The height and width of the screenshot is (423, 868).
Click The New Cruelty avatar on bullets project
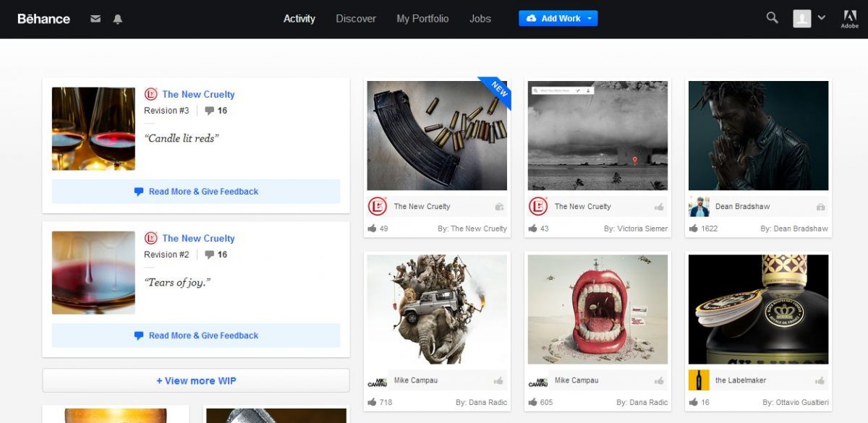(x=377, y=206)
